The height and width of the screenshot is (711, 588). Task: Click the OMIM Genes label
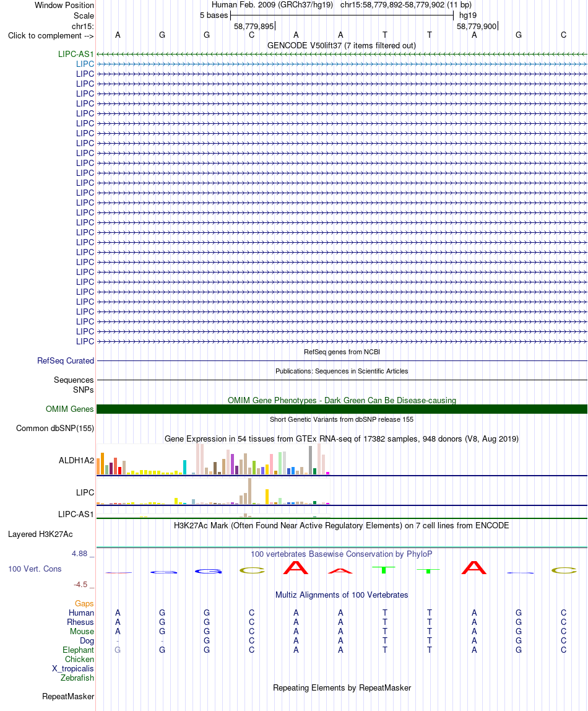70,409
